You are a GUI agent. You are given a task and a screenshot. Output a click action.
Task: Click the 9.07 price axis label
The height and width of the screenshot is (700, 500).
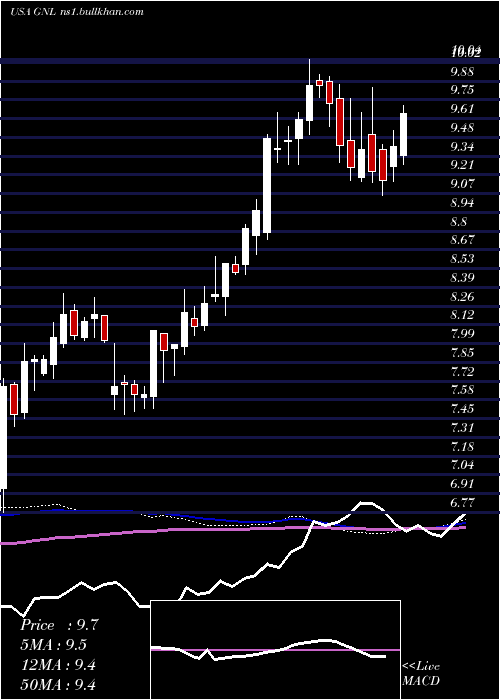[464, 184]
